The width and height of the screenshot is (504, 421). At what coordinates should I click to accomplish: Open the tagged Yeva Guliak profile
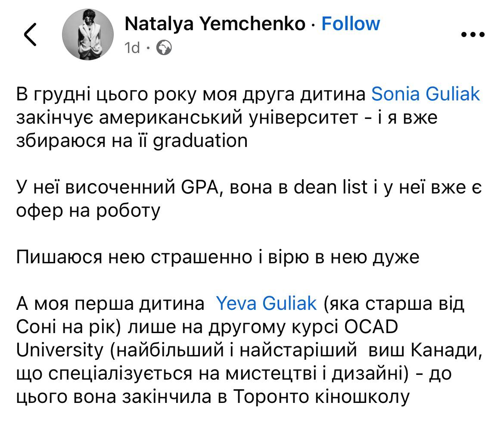pos(266,304)
